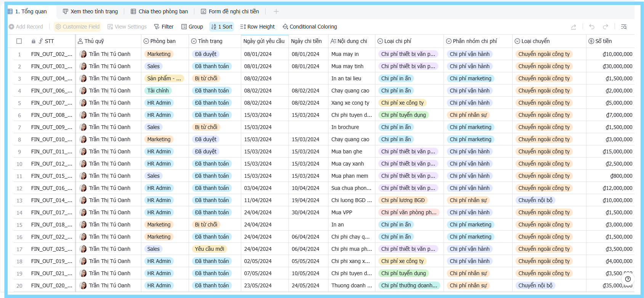The width and height of the screenshot is (644, 298).
Task: Click 'Yêu cầu mới' status in row 17
Action: tap(210, 249)
